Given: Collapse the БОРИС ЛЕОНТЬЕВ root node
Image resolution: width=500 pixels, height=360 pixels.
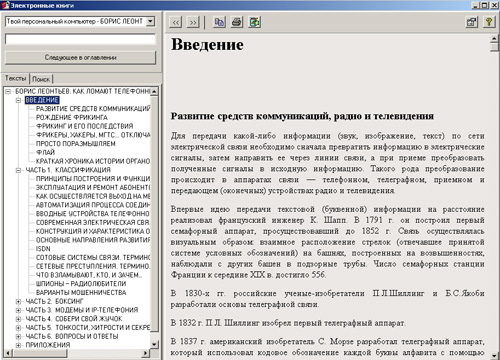Looking at the screenshot, I should coord(8,91).
